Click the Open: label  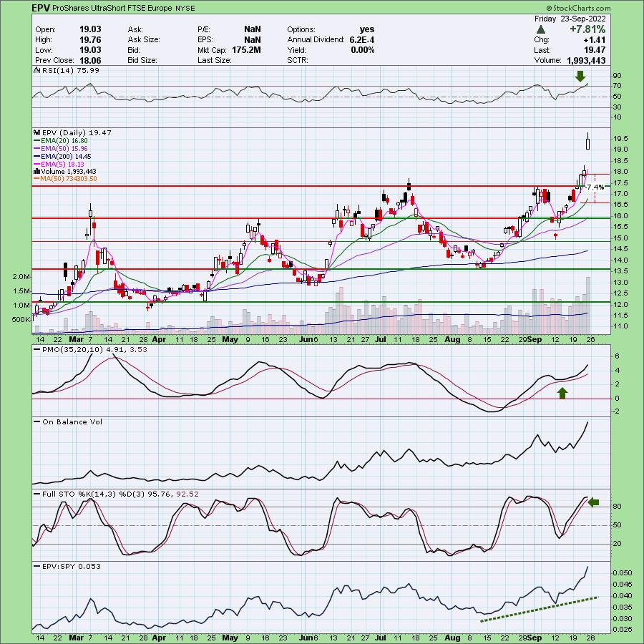pos(45,29)
